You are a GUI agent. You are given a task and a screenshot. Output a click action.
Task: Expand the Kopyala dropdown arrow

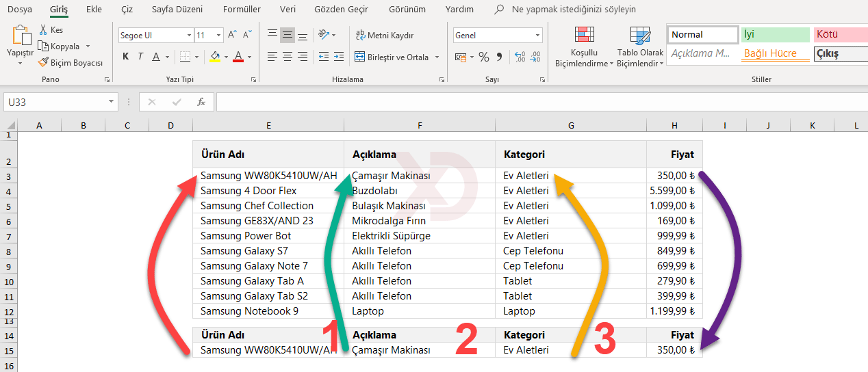(x=86, y=46)
